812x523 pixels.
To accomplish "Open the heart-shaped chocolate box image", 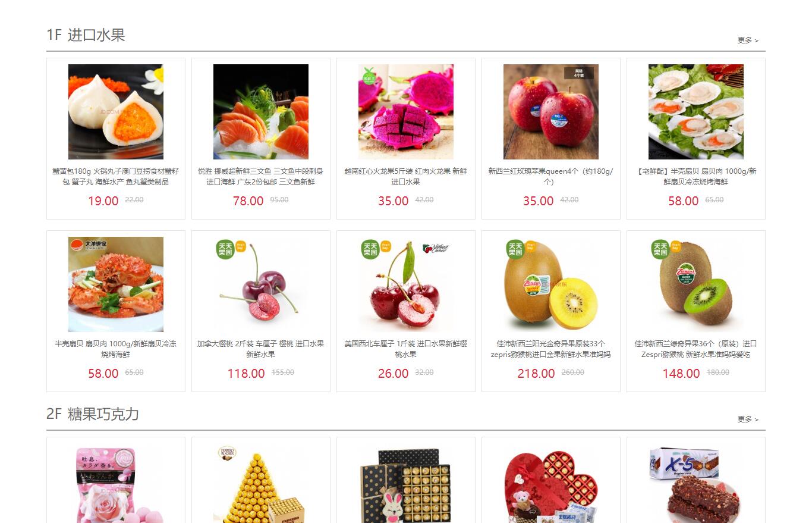I will tap(551, 486).
